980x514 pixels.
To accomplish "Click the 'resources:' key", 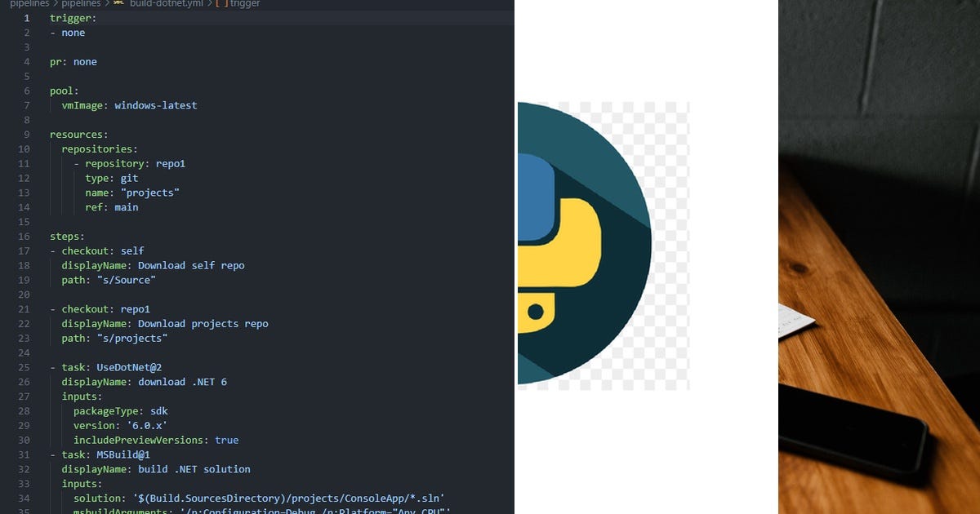I will coord(79,135).
